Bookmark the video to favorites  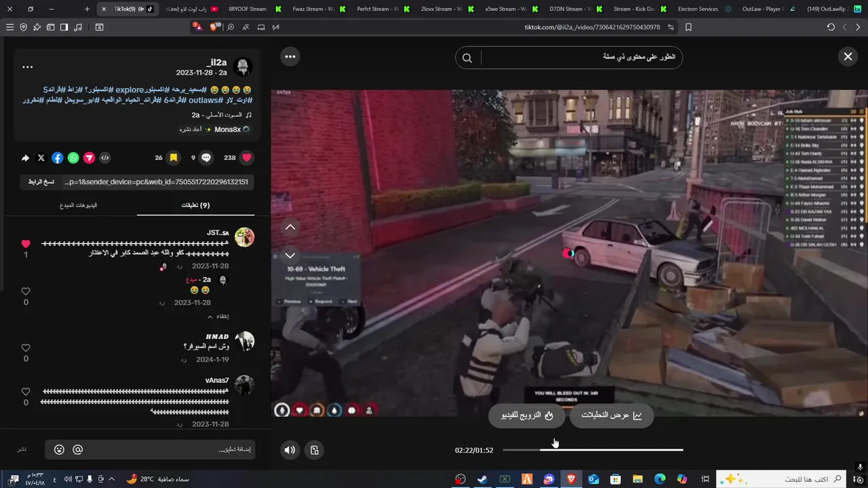pos(174,157)
